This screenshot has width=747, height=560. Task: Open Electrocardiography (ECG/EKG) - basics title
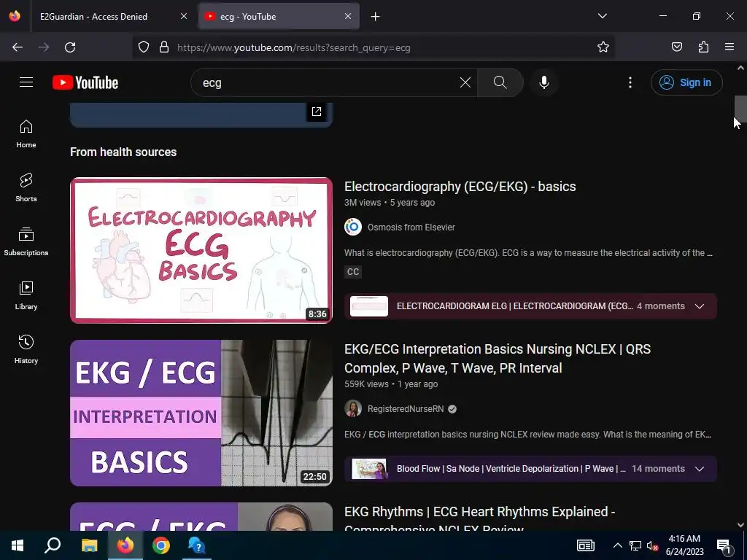[460, 187]
